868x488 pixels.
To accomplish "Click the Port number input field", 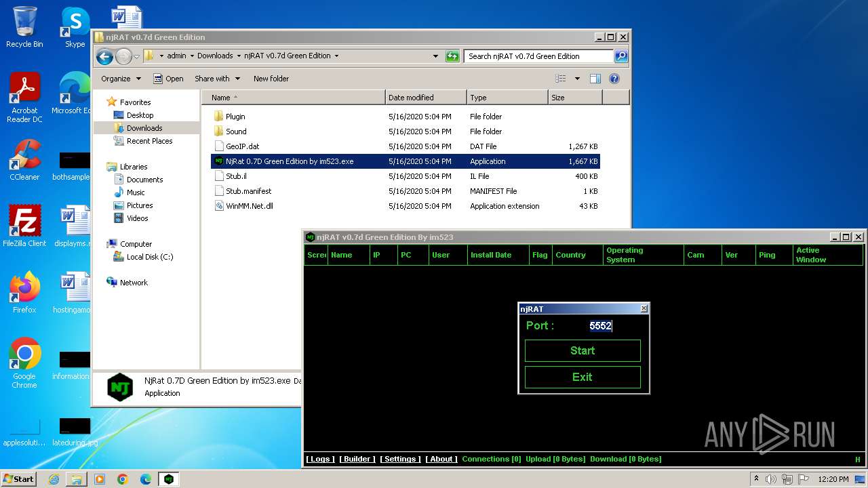I will pos(601,326).
